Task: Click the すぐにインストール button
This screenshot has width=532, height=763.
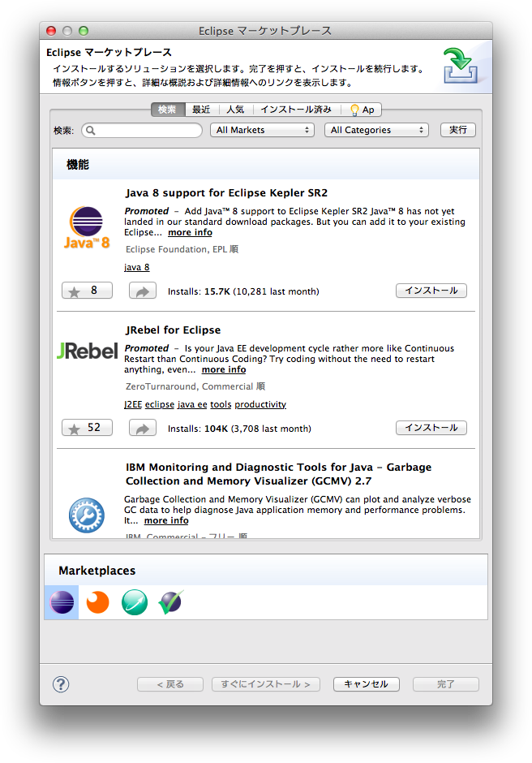Action: [x=265, y=684]
